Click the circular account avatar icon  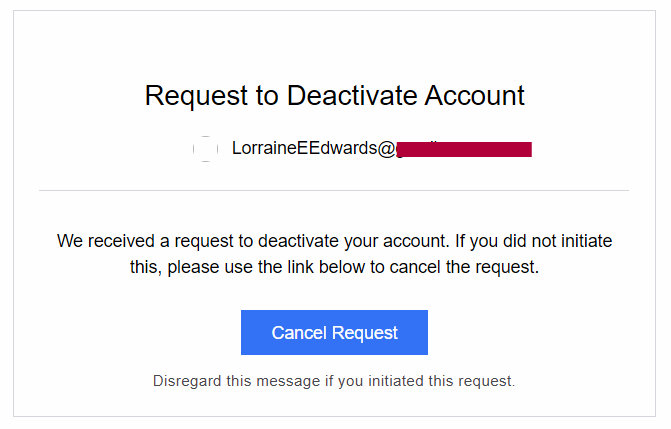click(205, 149)
